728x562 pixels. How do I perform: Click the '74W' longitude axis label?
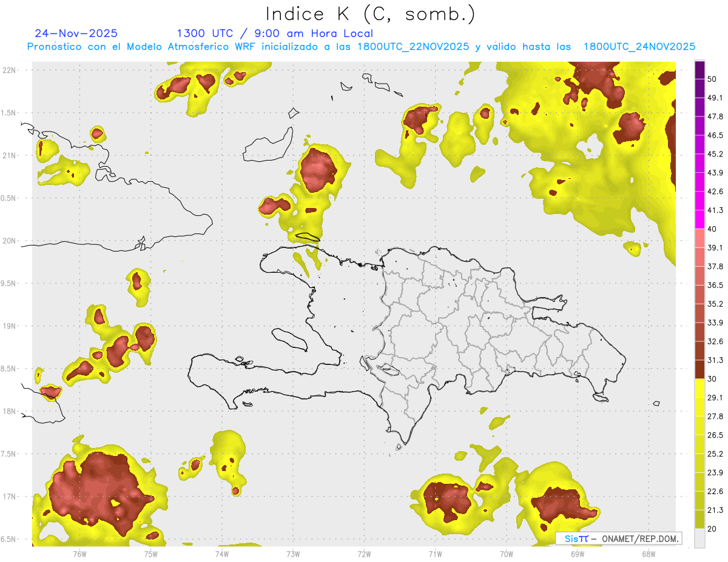click(x=222, y=554)
